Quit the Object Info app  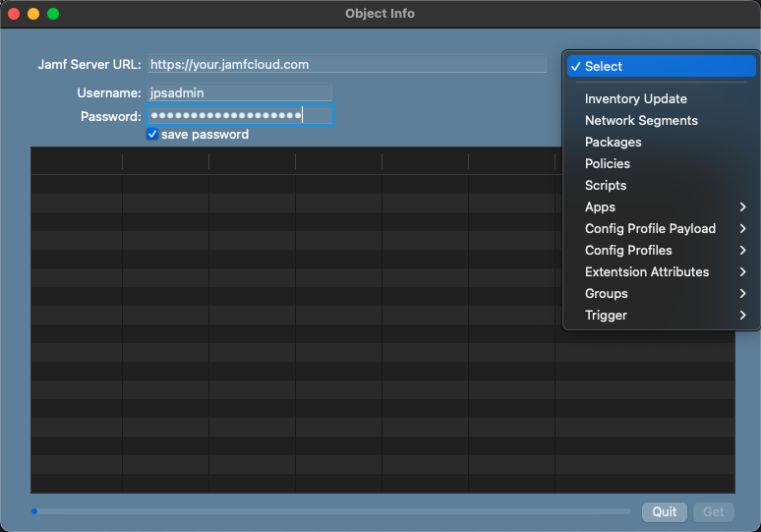click(664, 512)
